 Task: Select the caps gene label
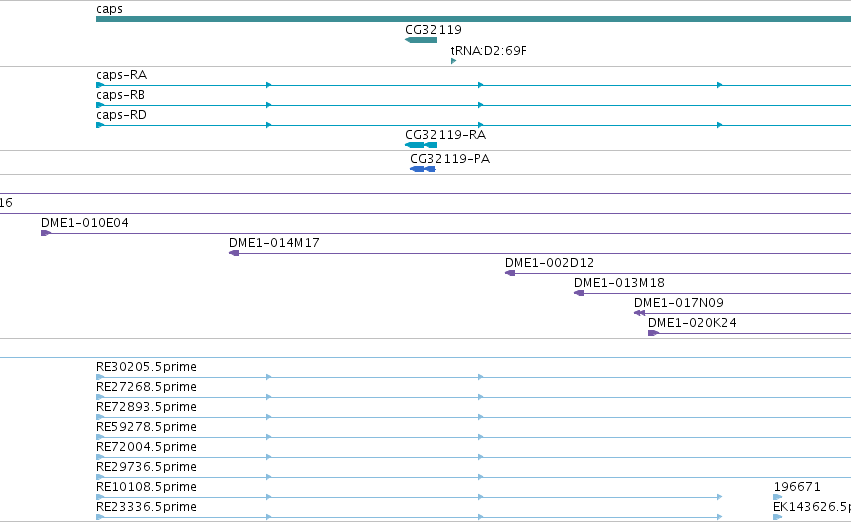109,9
